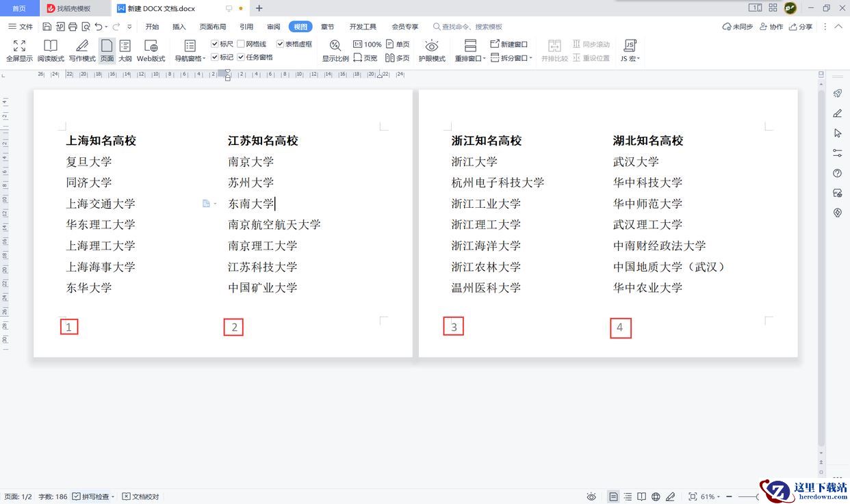Toggle Spell check (拼写检查) in status bar
The width and height of the screenshot is (850, 504).
pos(91,496)
